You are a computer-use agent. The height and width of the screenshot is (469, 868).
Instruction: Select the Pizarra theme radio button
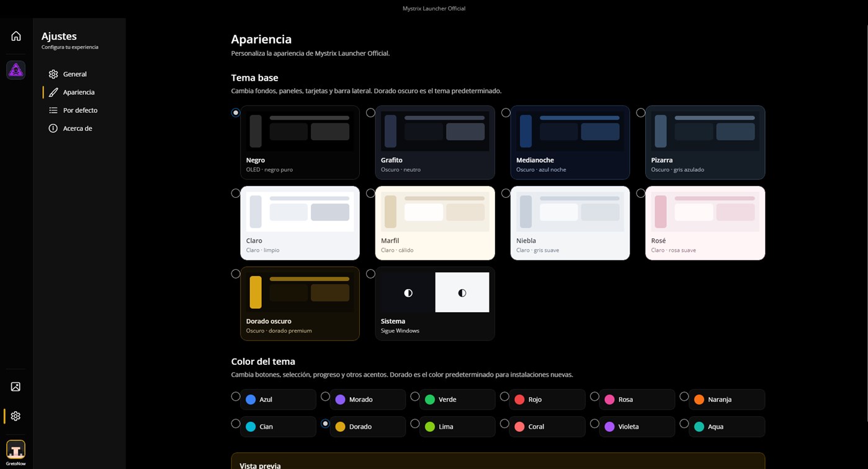coord(640,113)
